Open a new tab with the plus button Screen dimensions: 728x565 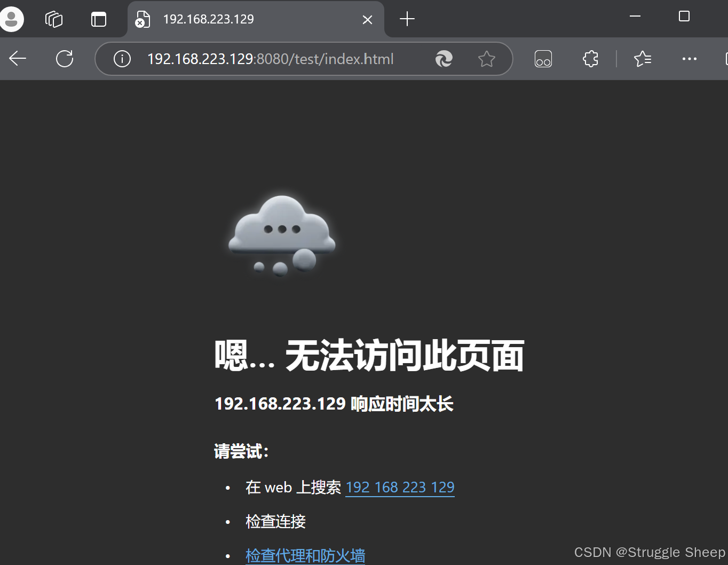407,19
